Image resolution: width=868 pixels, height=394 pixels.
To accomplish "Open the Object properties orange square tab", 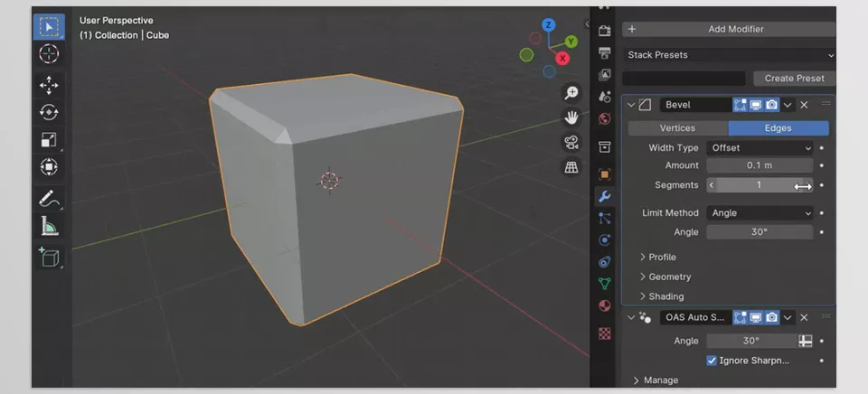I will (605, 174).
